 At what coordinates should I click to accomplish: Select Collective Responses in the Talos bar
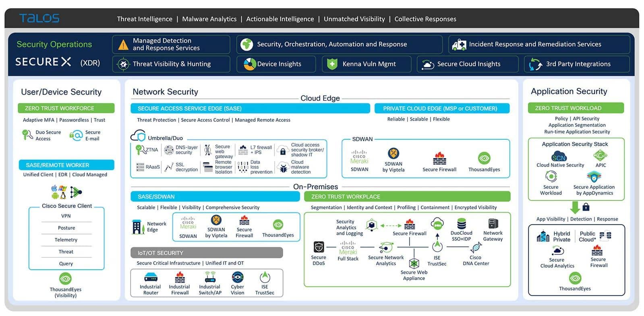coord(425,19)
